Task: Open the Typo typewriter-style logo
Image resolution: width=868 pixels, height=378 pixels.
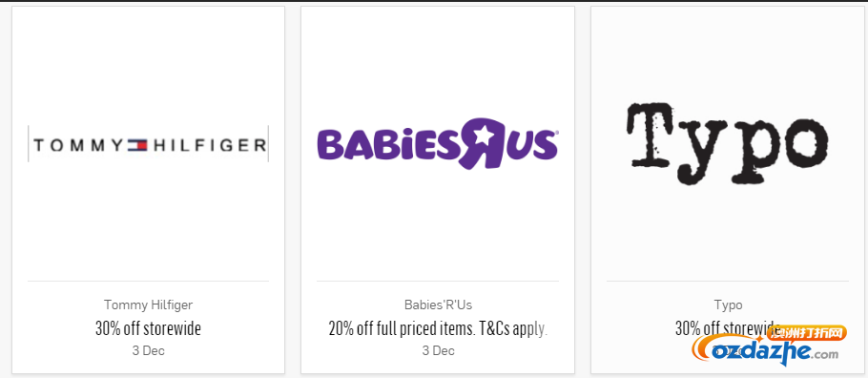Action: 728,143
